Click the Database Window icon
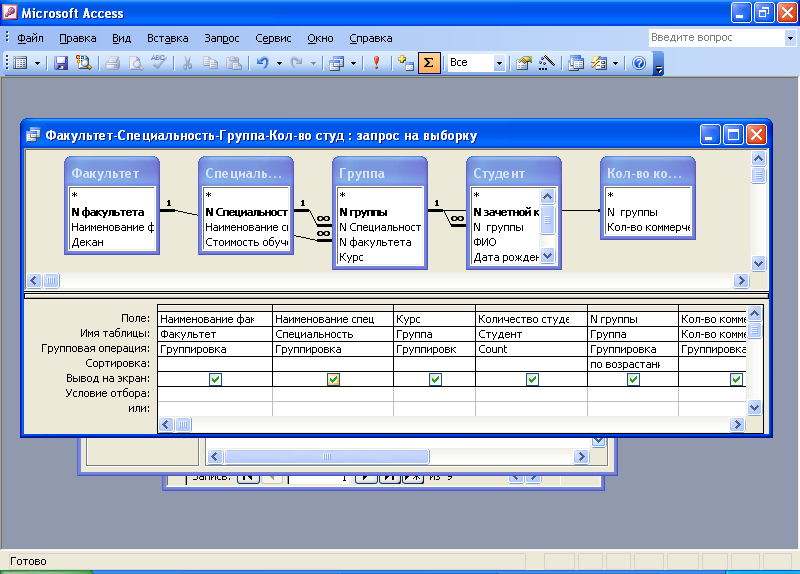The height and width of the screenshot is (574, 800). 576,63
